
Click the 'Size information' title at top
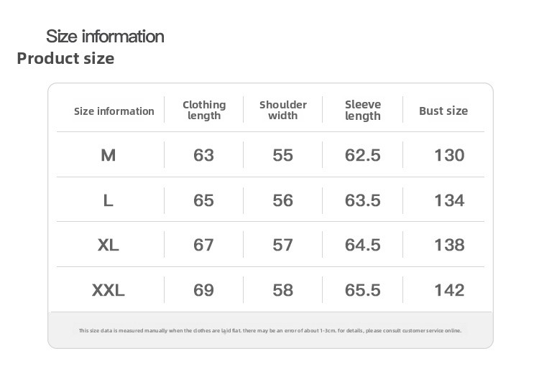tap(105, 36)
